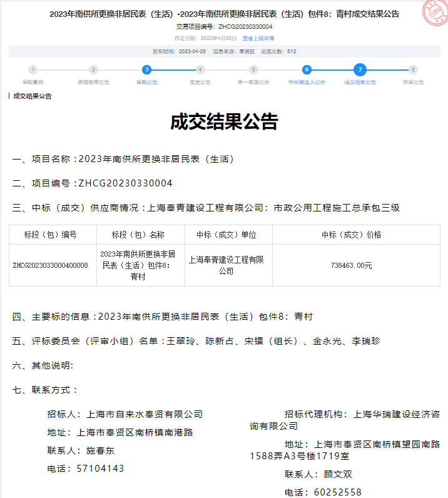The width and height of the screenshot is (448, 498).
Task: Click step 2 circle 资格预审公告
Action: click(93, 70)
